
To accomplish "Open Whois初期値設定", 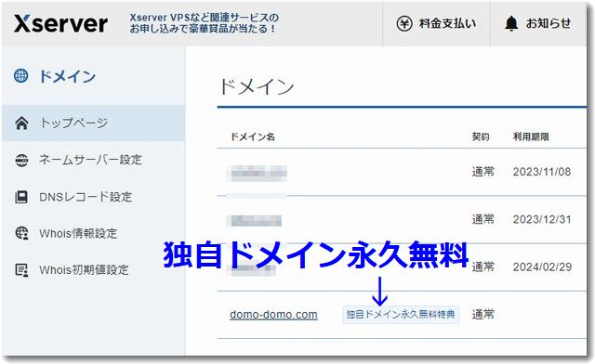I will [x=84, y=269].
